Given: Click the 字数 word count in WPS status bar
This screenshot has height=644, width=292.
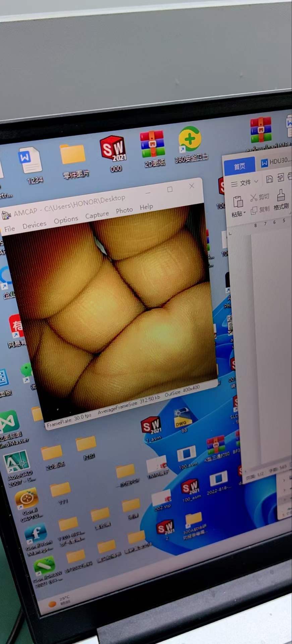Looking at the screenshot, I should (278, 468).
